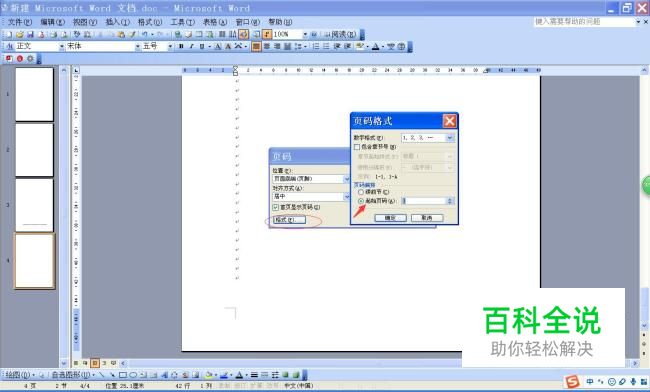The height and width of the screenshot is (392, 650).
Task: Open the 格式 Format menu
Action: tap(150, 22)
